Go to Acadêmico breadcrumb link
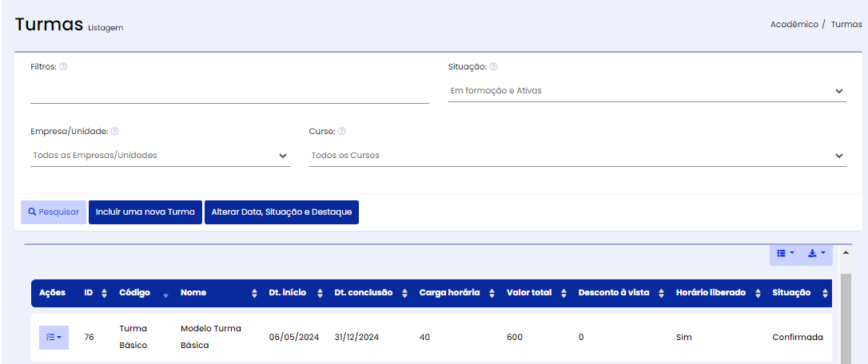This screenshot has width=868, height=364. (x=794, y=24)
